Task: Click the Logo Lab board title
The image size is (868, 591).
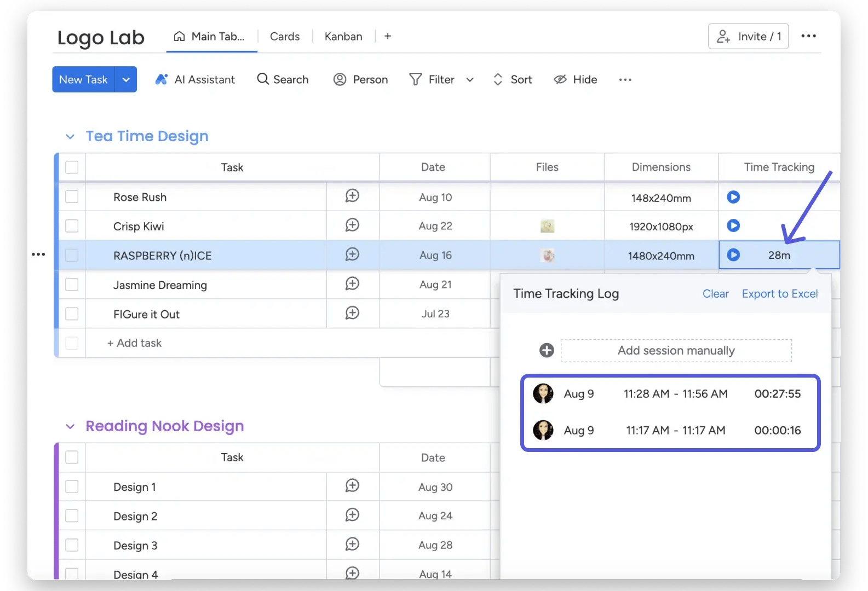Action: click(101, 38)
